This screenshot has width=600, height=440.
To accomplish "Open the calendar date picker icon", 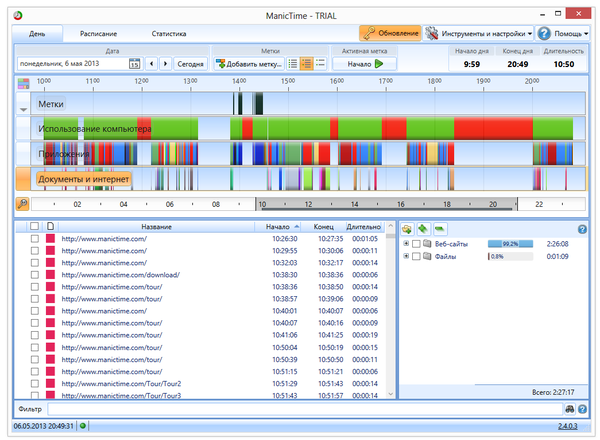I will point(134,64).
